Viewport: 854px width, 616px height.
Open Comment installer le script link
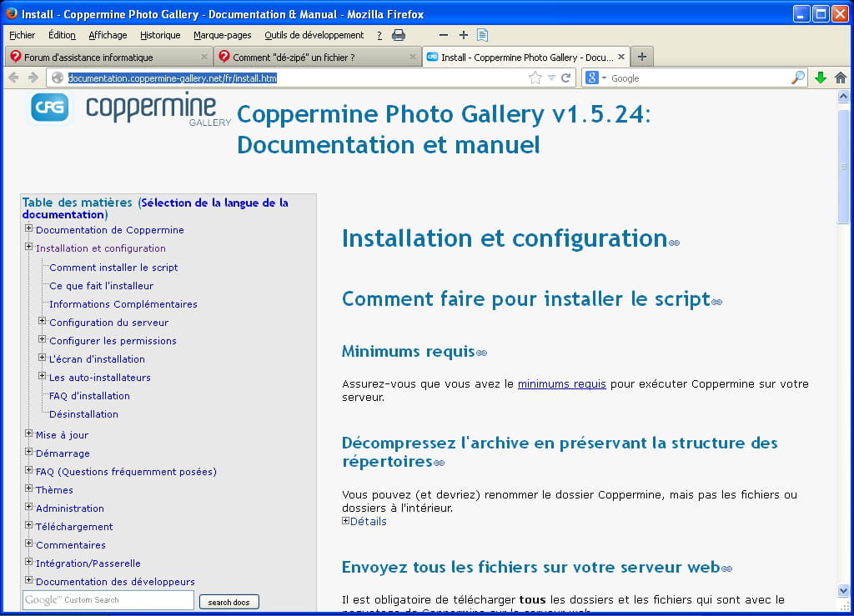pyautogui.click(x=113, y=268)
